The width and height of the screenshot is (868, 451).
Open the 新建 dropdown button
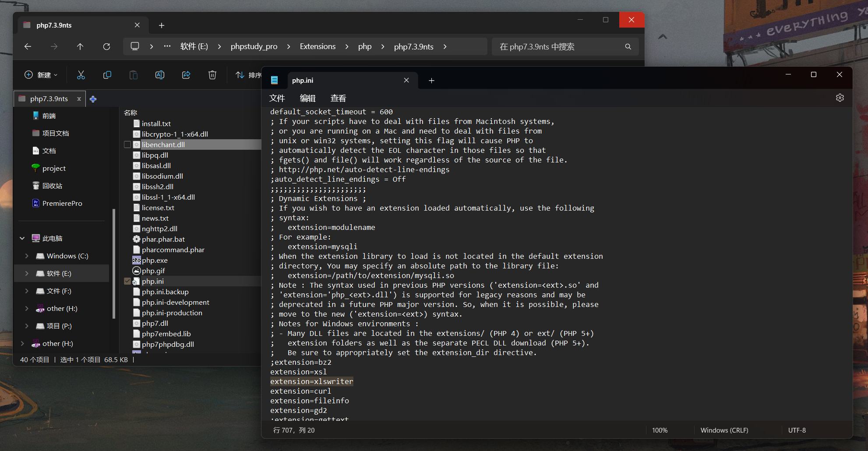point(41,75)
